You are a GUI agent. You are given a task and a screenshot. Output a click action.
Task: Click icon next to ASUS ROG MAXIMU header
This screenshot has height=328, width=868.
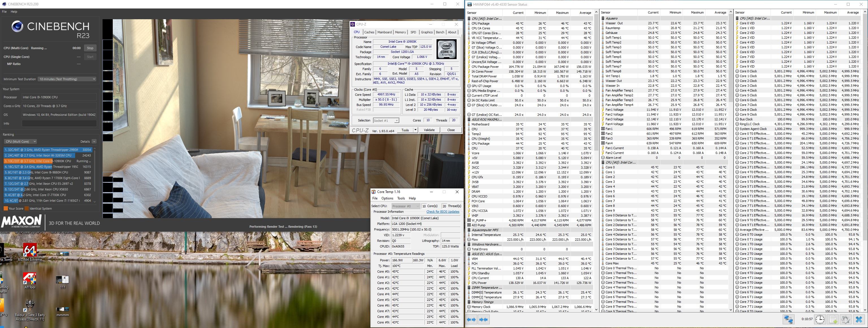click(469, 120)
